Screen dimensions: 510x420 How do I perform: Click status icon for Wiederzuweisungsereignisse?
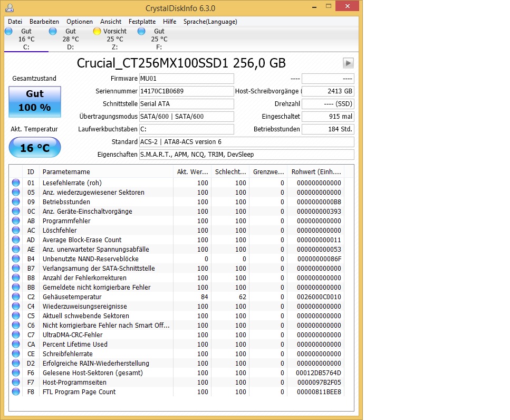click(x=16, y=306)
